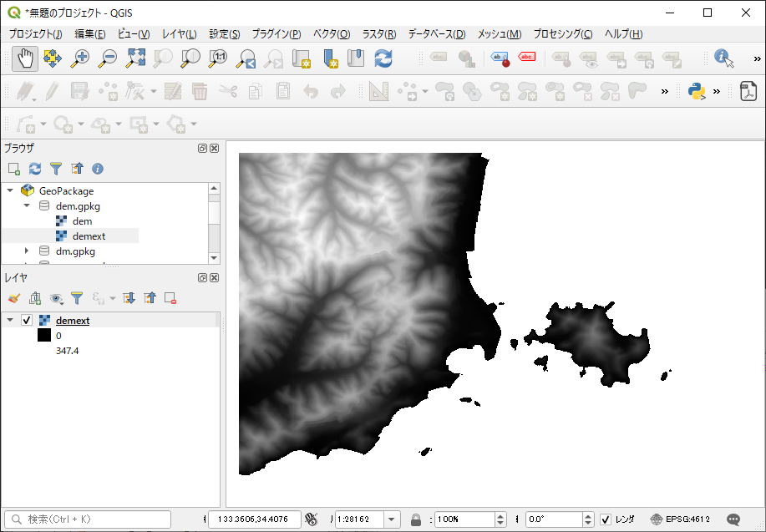Toggle the scale lock icon
766x532 pixels.
(x=415, y=519)
